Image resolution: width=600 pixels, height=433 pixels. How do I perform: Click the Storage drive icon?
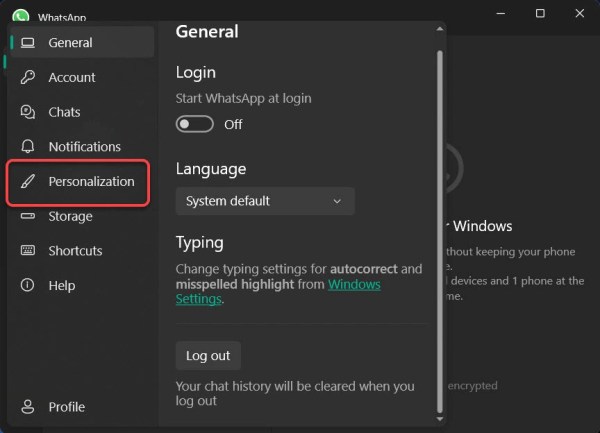[x=28, y=216]
